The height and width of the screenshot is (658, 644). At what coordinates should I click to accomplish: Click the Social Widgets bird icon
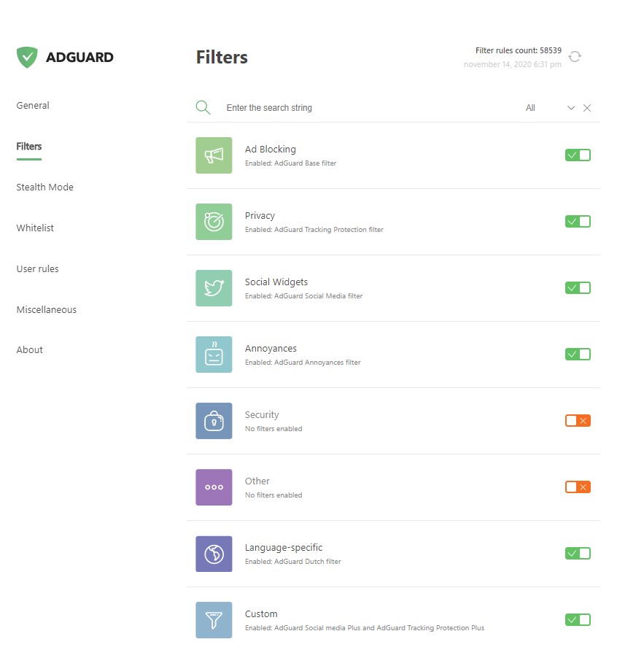pyautogui.click(x=214, y=288)
